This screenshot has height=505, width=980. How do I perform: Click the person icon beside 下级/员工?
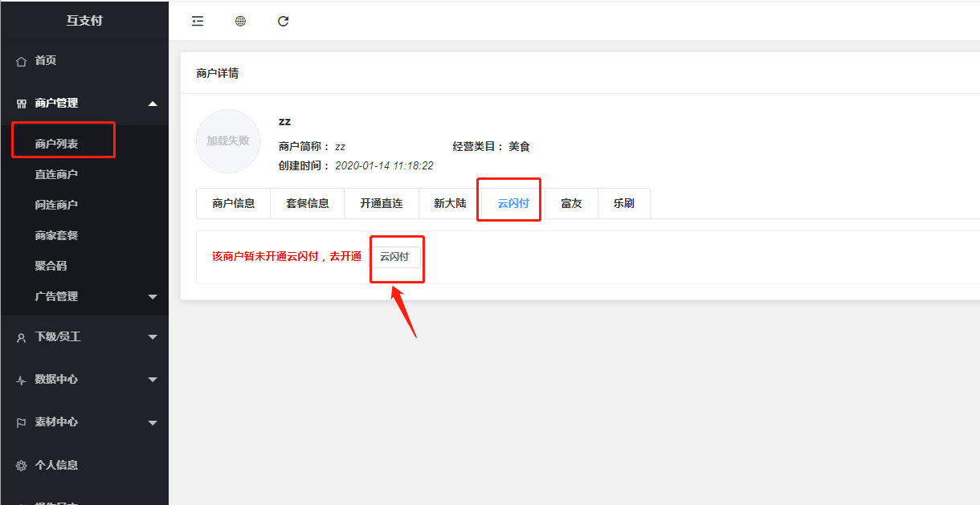tap(22, 338)
